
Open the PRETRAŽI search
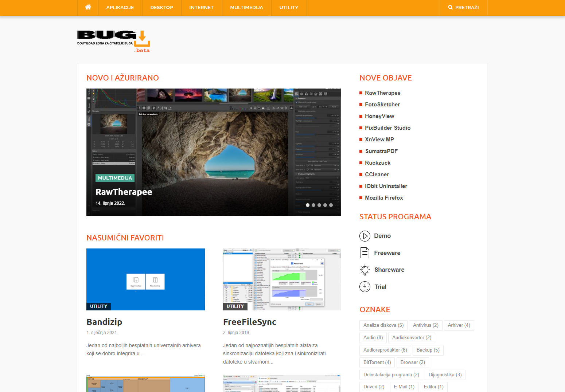464,8
